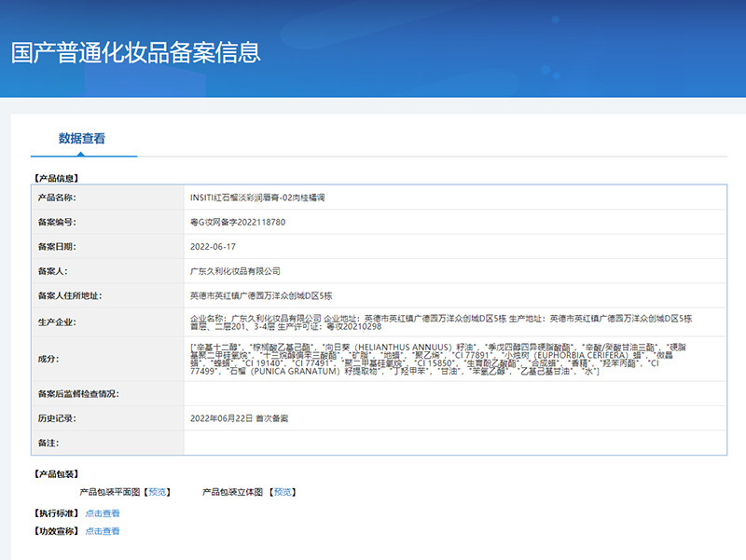Click the 产品名称 row label
The width and height of the screenshot is (746, 560).
(57, 198)
